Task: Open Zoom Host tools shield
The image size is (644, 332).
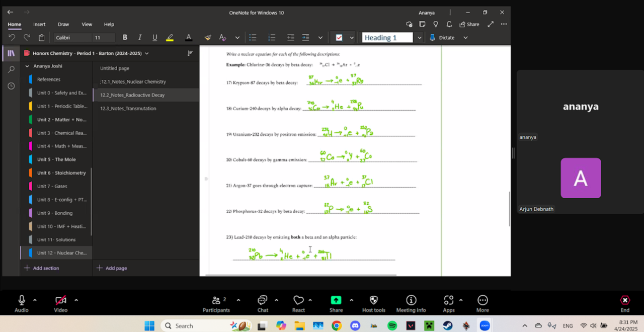Action: click(x=374, y=304)
